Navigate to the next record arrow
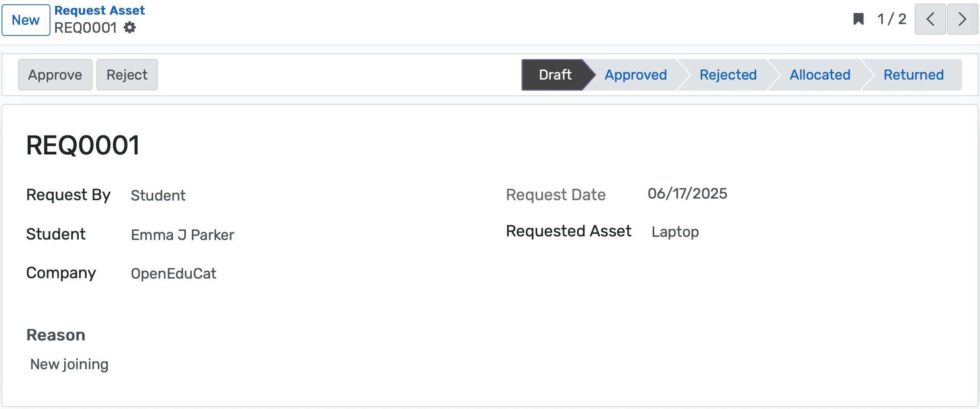This screenshot has height=409, width=980. click(x=962, y=19)
